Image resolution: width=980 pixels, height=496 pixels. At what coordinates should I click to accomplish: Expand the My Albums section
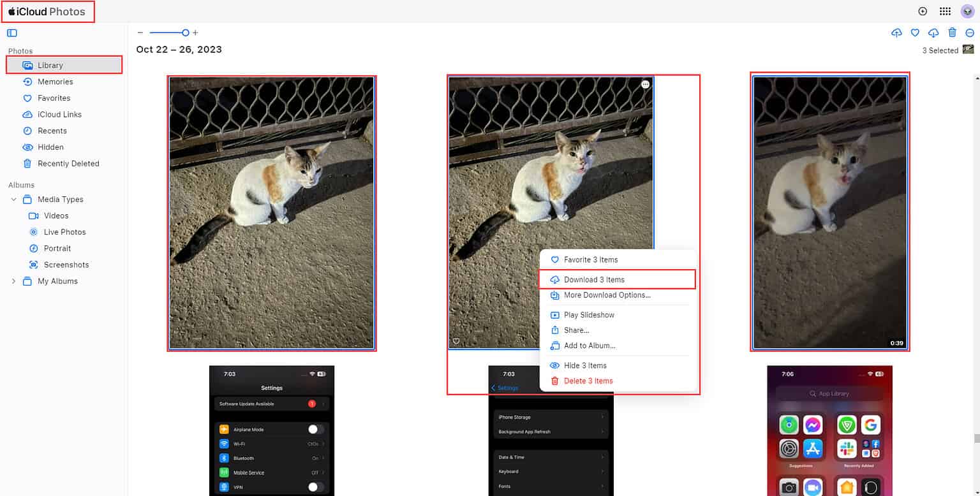click(13, 281)
